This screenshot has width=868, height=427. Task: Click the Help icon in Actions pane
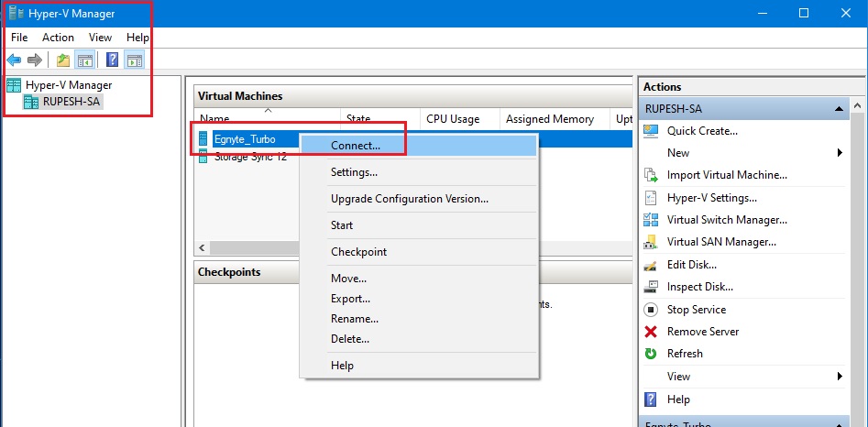click(651, 400)
